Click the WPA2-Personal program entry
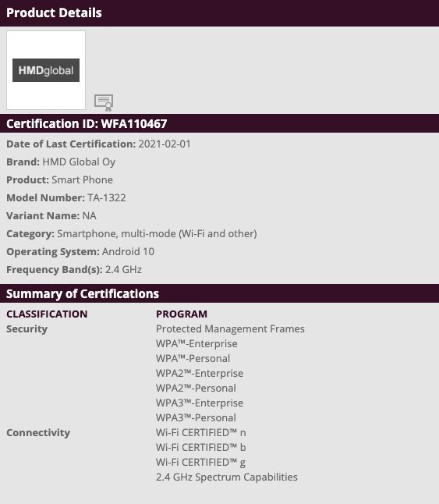Screen dimensions: 439x504 click(196, 388)
